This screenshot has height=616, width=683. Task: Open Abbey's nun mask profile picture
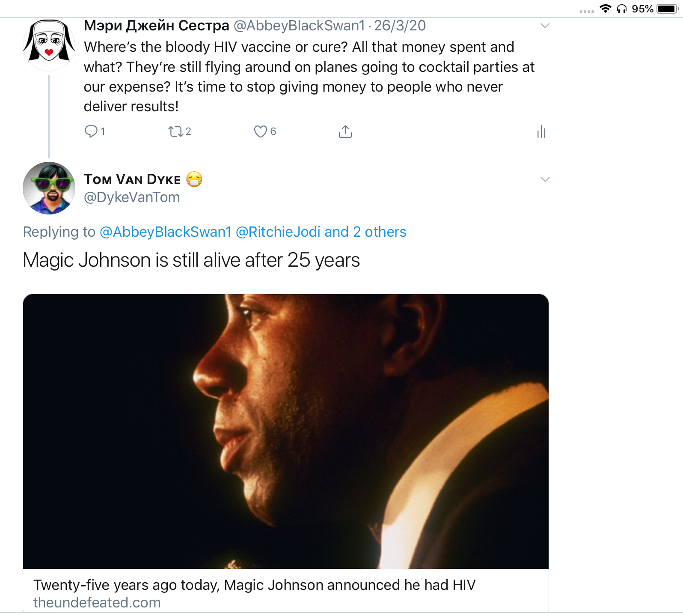tap(49, 45)
